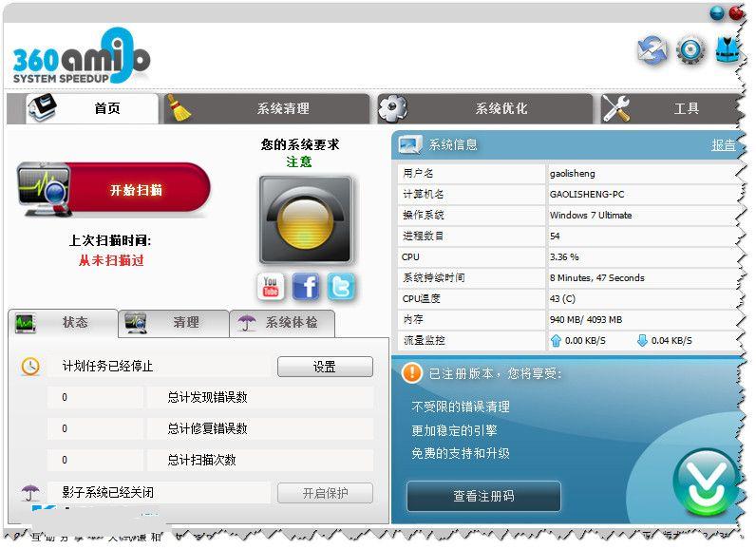Click the 360amigo System Speedup logo
Image resolution: width=756 pixels, height=549 pixels.
tap(81, 56)
